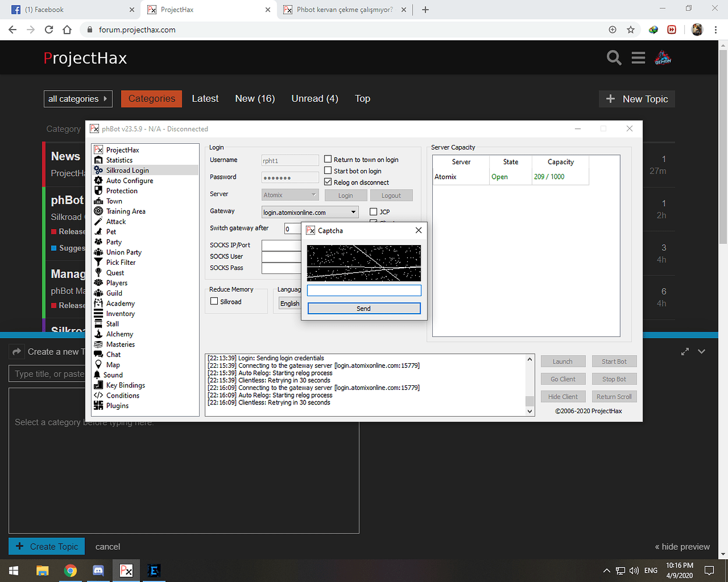Click the captcha answer input field
This screenshot has height=582, width=728.
363,290
